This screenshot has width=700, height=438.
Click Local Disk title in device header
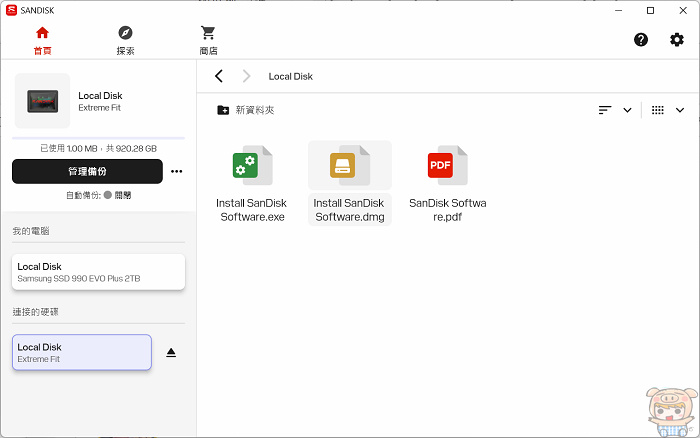pyautogui.click(x=100, y=96)
